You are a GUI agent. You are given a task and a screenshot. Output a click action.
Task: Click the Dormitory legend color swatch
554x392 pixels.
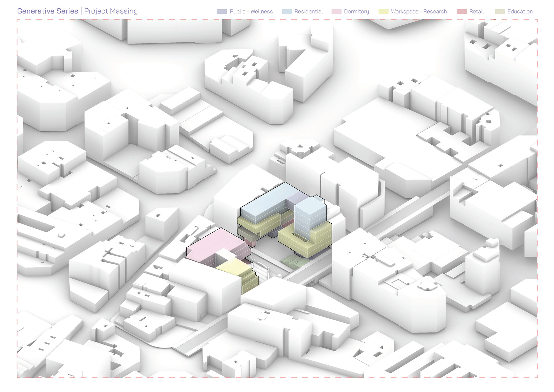336,12
